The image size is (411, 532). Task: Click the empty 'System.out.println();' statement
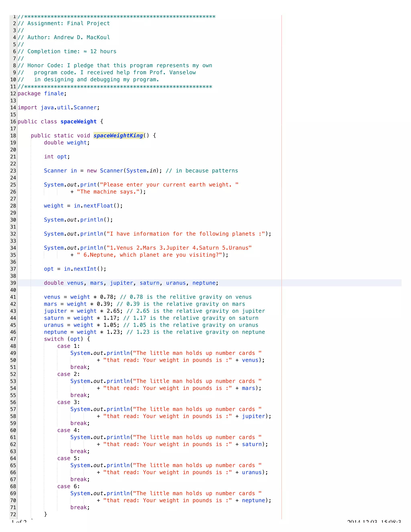pyautogui.click(x=78, y=220)
